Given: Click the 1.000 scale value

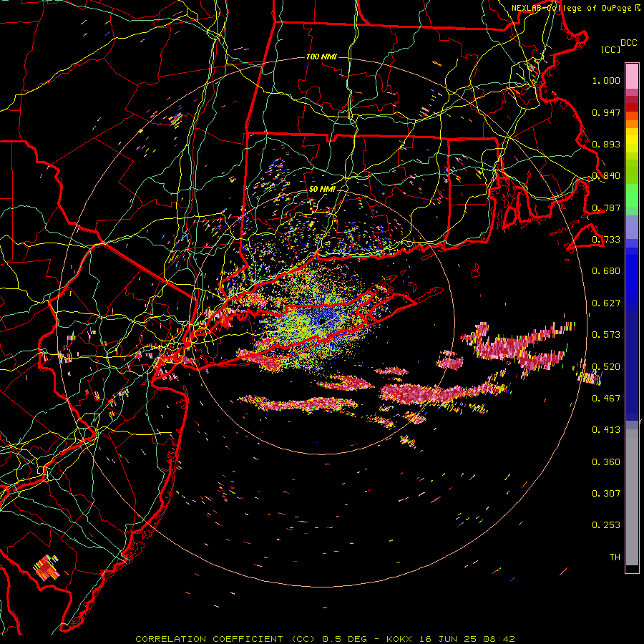Looking at the screenshot, I should tap(606, 80).
